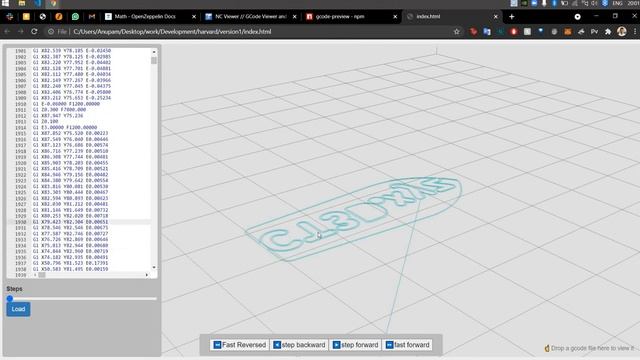This screenshot has width=640, height=360.
Task: Click the orange MetaMask fox extension icon
Action: click(568, 31)
